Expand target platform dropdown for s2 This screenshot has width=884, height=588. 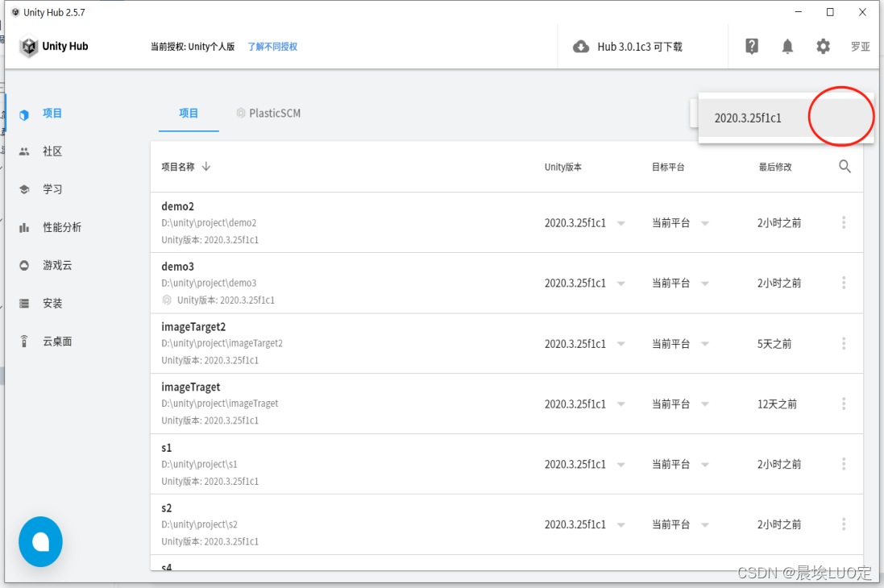pos(705,525)
